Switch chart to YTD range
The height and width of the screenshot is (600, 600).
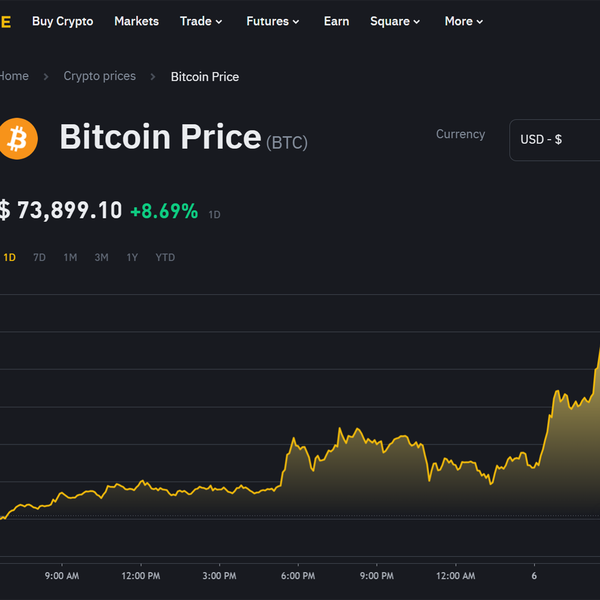click(165, 257)
